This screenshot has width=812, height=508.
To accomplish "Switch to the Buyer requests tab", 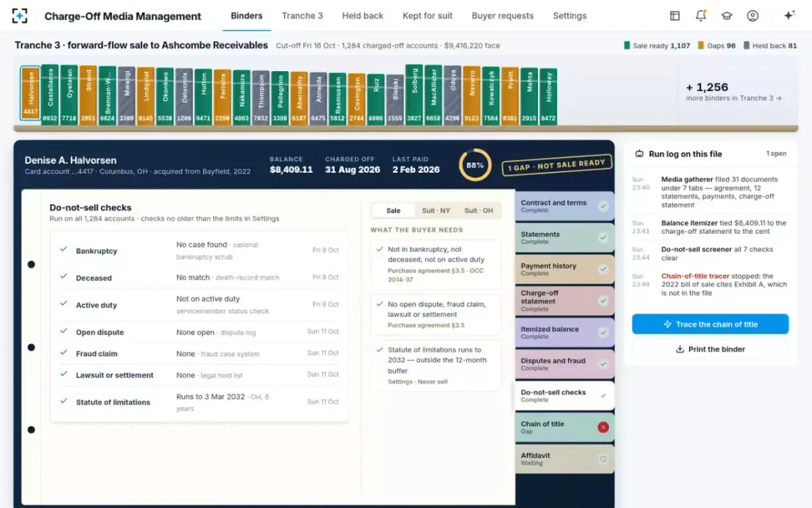I will coord(503,16).
